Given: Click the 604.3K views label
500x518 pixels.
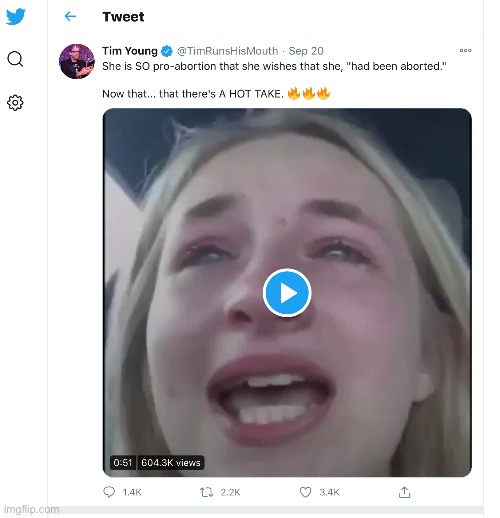Looking at the screenshot, I should click(x=171, y=463).
